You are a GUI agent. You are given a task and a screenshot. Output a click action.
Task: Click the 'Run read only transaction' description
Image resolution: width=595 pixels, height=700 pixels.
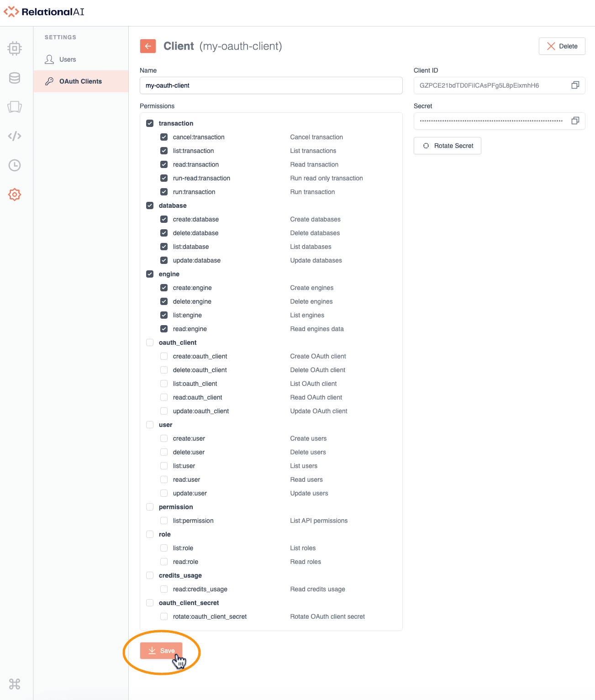point(326,178)
